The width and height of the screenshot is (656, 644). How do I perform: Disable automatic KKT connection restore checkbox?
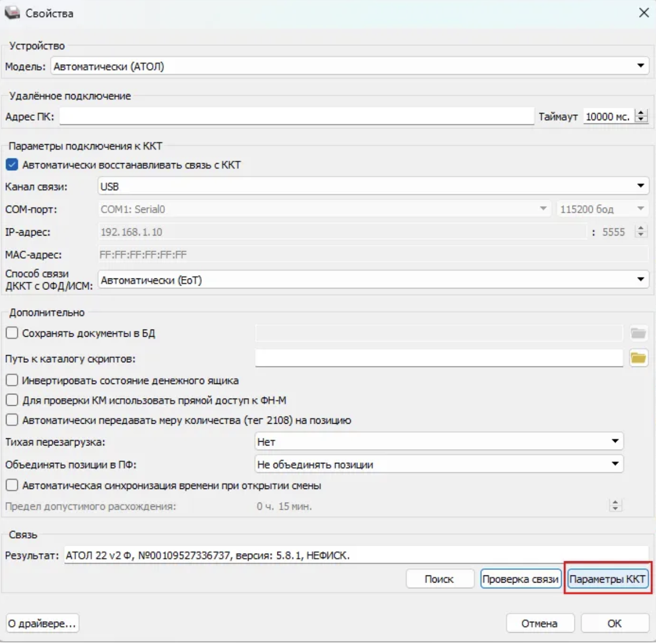pyautogui.click(x=12, y=165)
